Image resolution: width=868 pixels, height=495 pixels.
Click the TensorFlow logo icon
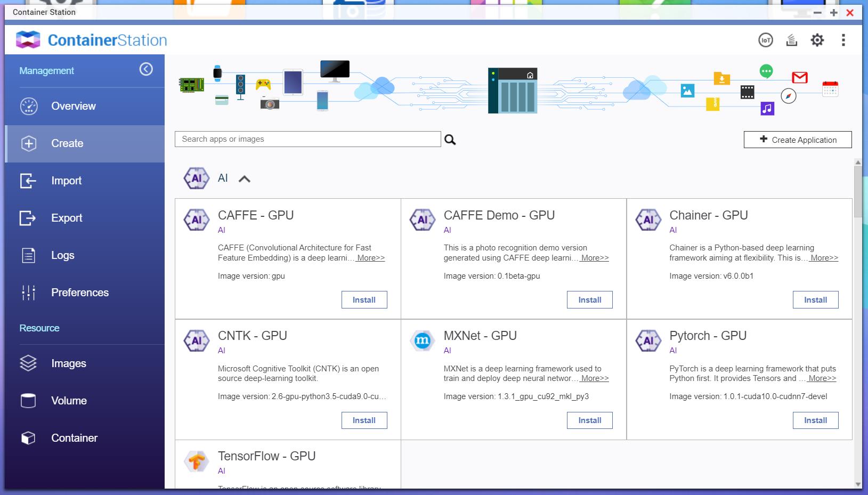click(x=197, y=461)
